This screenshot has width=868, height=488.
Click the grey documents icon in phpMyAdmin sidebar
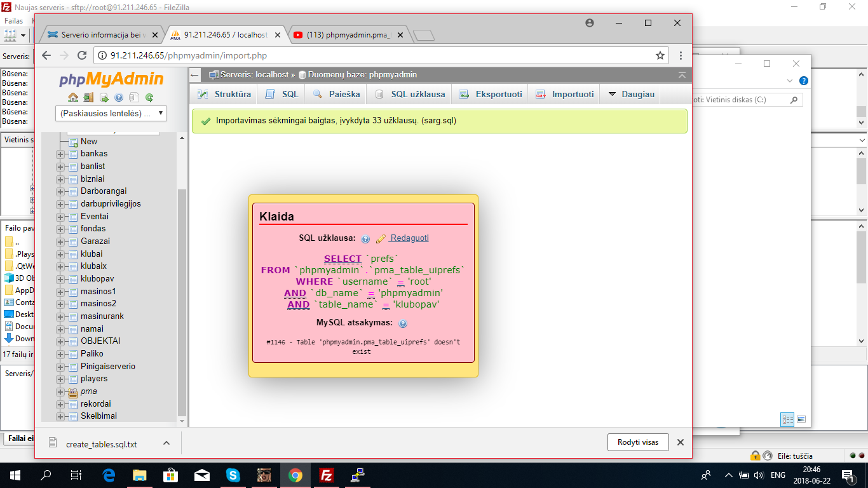pyautogui.click(x=134, y=97)
